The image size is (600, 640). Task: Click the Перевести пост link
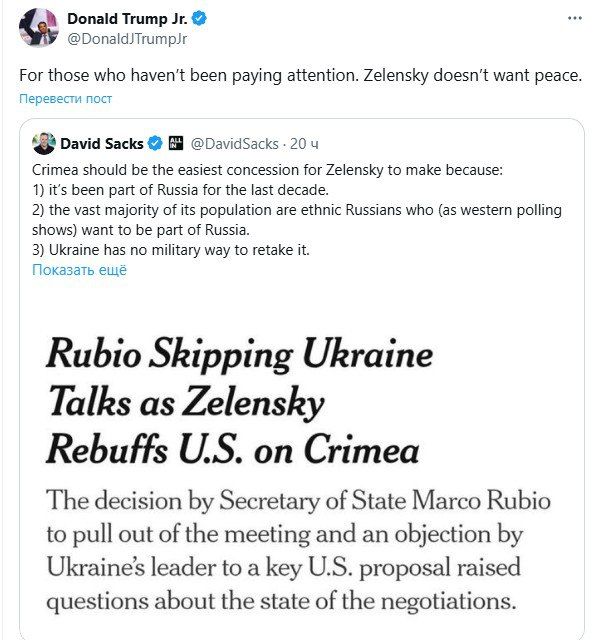coord(65,99)
